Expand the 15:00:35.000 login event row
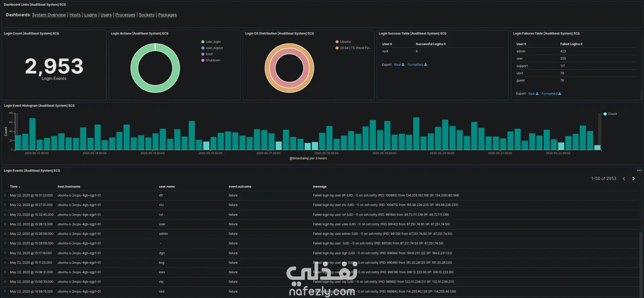The height and width of the screenshot is (298, 644). tap(5, 282)
